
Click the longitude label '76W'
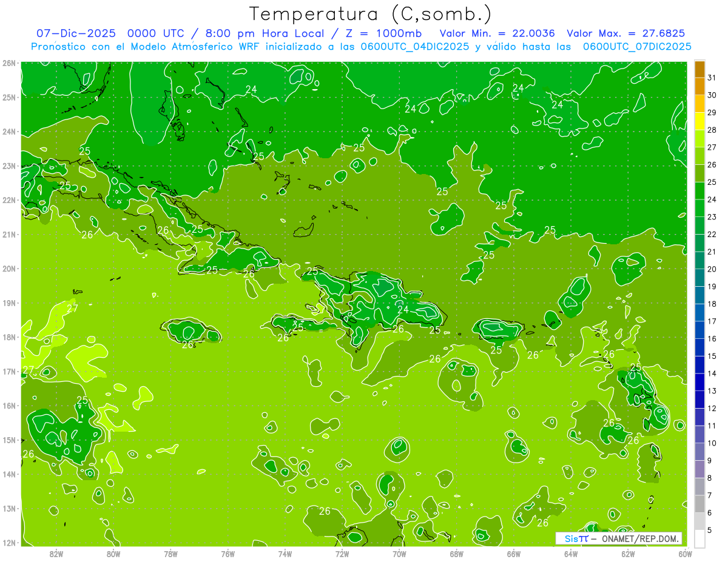(228, 554)
